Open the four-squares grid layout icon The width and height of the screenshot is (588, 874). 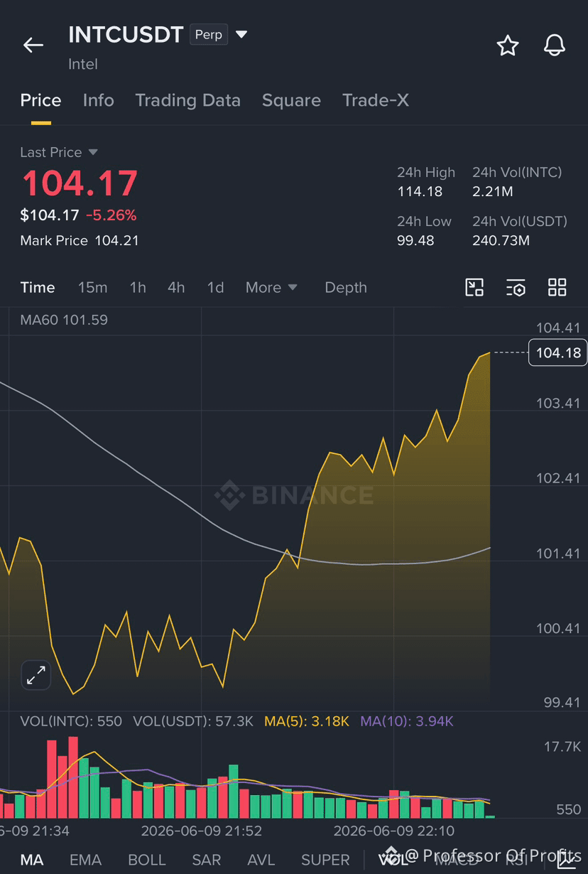tap(557, 287)
